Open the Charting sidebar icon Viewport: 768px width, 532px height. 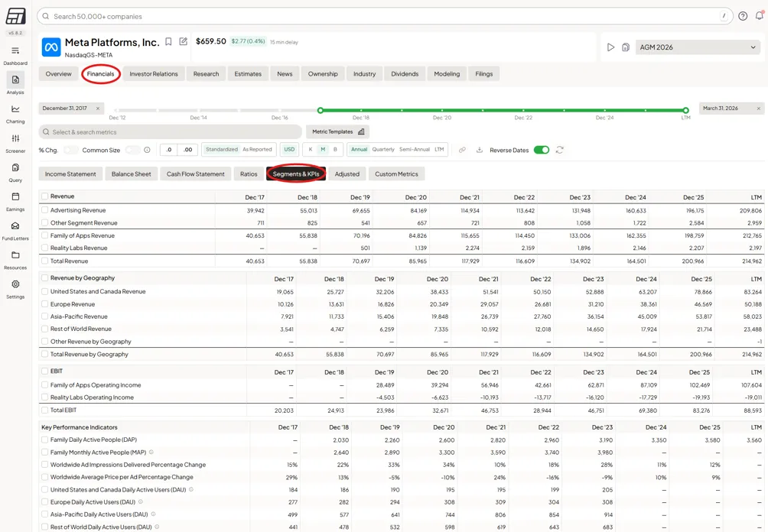[x=15, y=109]
